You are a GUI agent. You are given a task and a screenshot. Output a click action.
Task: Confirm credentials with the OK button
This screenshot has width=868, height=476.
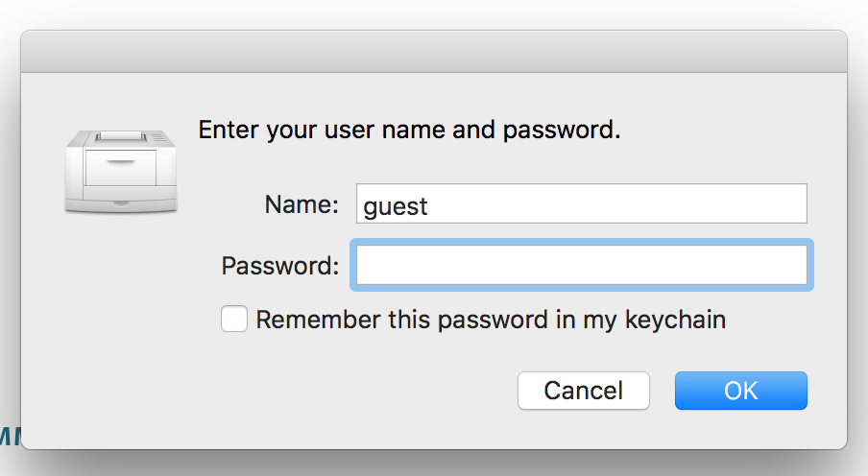[x=740, y=391]
